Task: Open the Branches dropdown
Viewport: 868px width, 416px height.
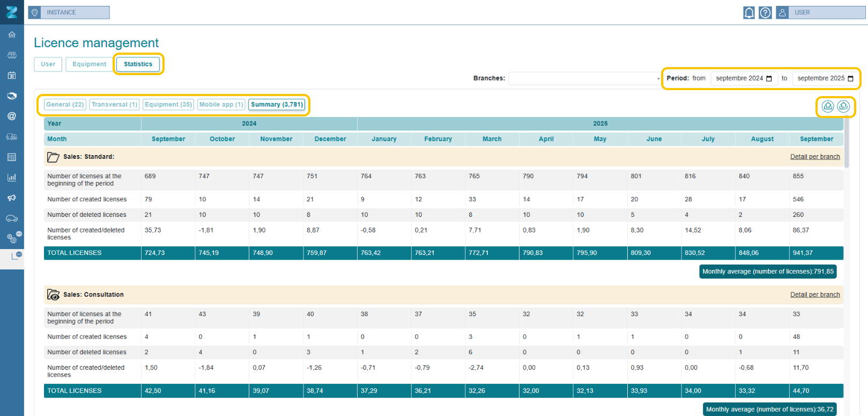Action: pyautogui.click(x=585, y=78)
